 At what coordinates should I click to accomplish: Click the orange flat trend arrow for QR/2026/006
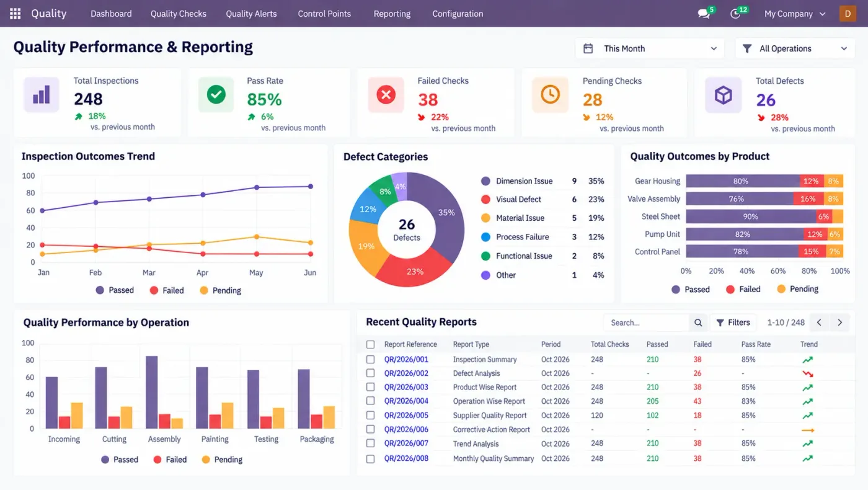(x=807, y=430)
